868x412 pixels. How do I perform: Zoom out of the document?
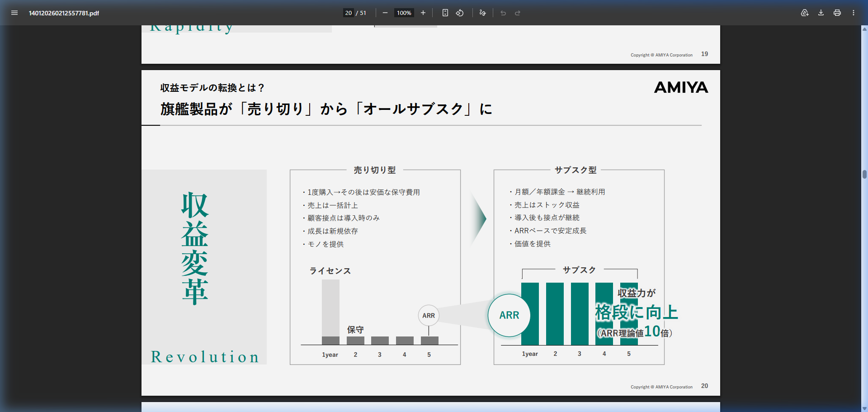(x=385, y=13)
